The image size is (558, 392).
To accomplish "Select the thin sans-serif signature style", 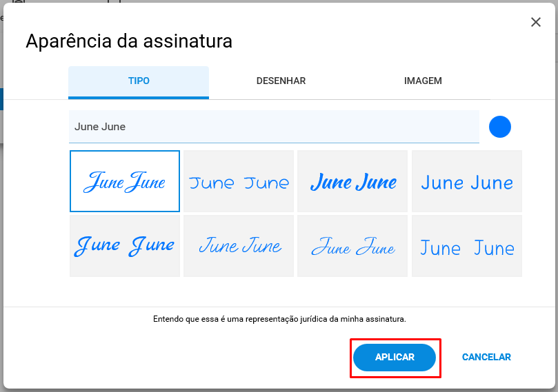I will 467,246.
